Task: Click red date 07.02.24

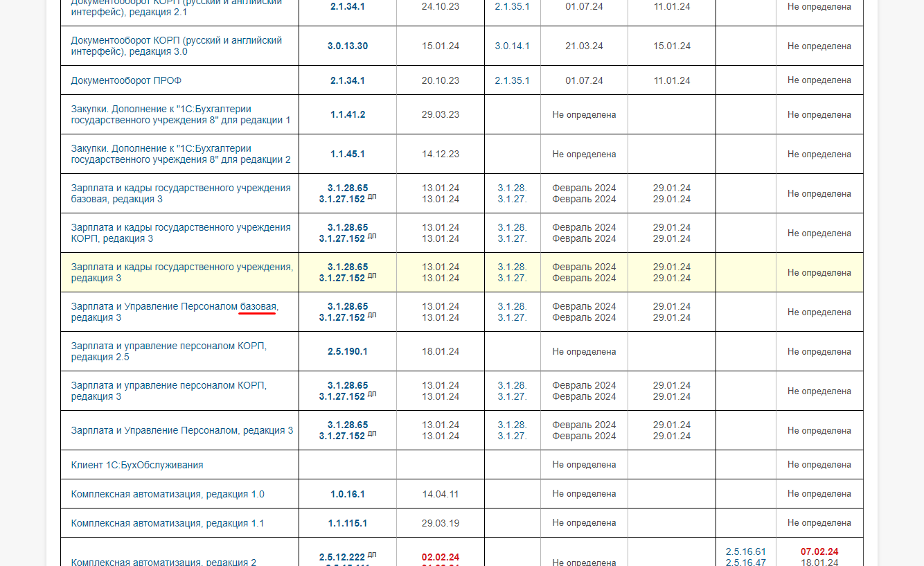Action: point(819,551)
